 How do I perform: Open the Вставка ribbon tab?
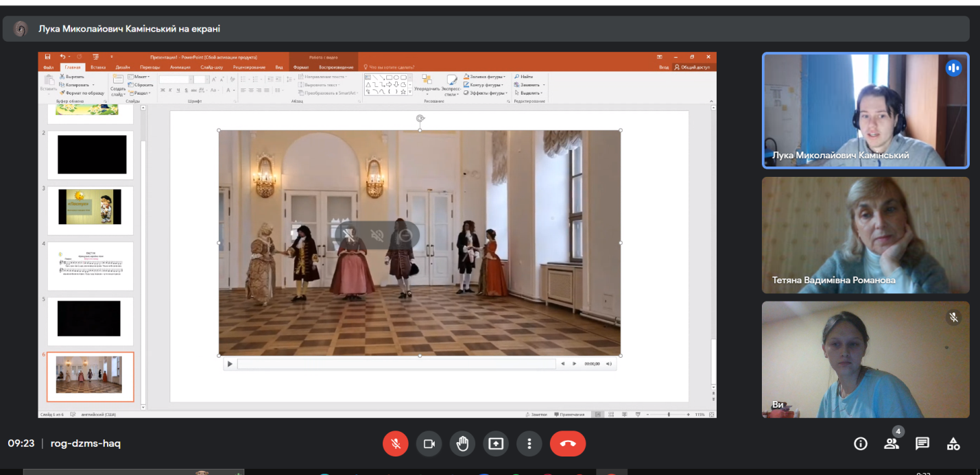[97, 67]
